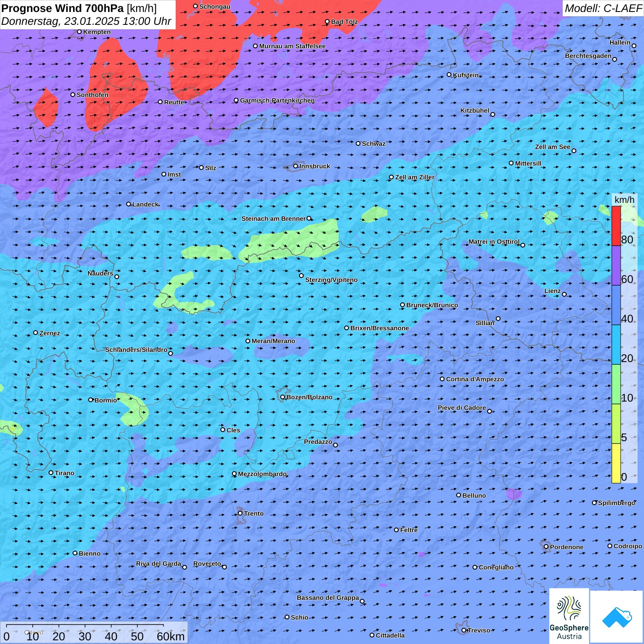This screenshot has height=644, width=644.
Task: Click the Landeck city marker
Action: (128, 204)
